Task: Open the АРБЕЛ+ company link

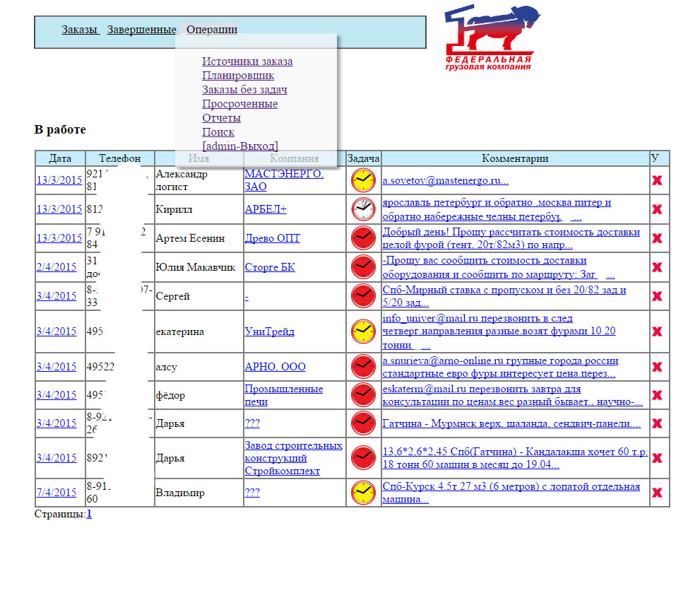Action: [266, 209]
